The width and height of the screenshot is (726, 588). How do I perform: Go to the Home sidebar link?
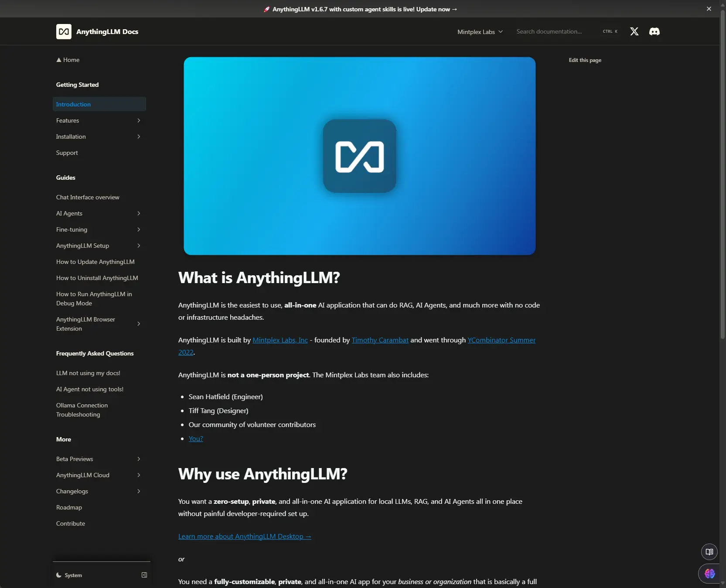(68, 60)
